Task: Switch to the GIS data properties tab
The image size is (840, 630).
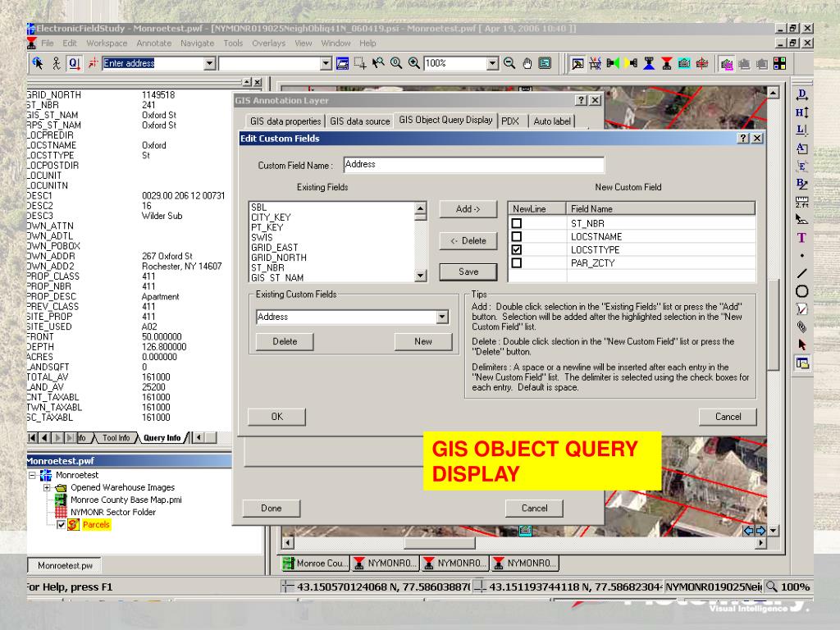Action: pos(285,121)
